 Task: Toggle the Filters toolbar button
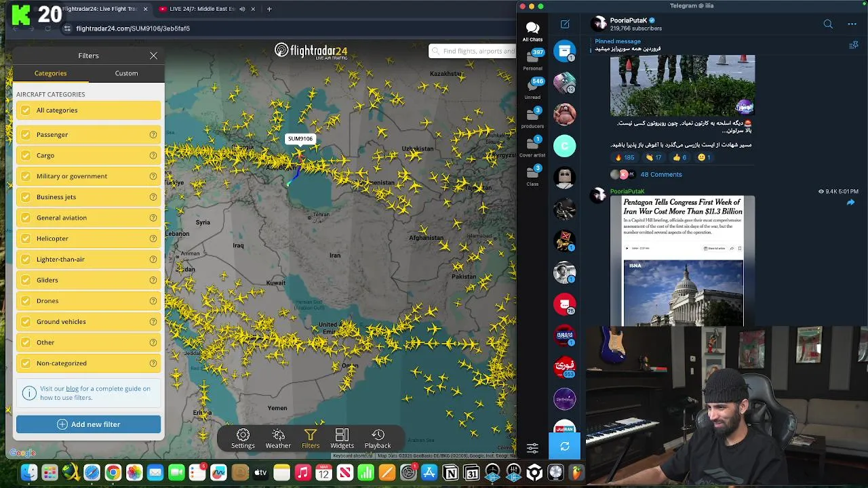(311, 439)
